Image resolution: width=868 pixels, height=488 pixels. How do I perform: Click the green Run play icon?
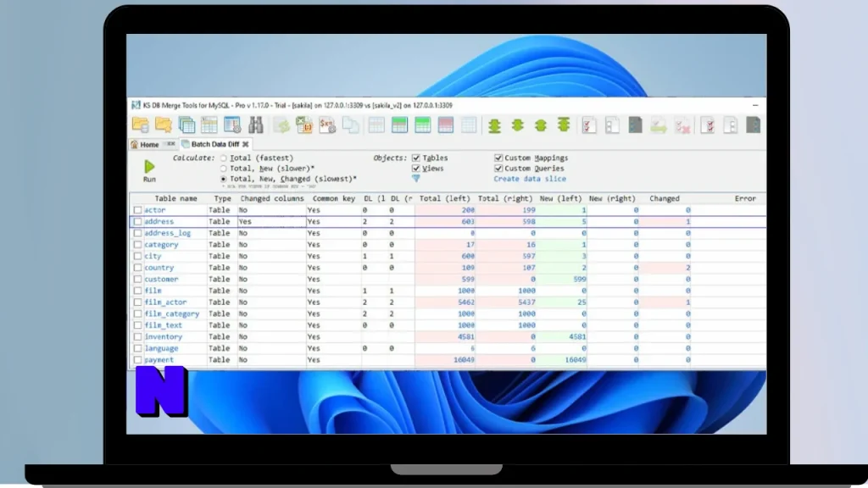tap(149, 167)
